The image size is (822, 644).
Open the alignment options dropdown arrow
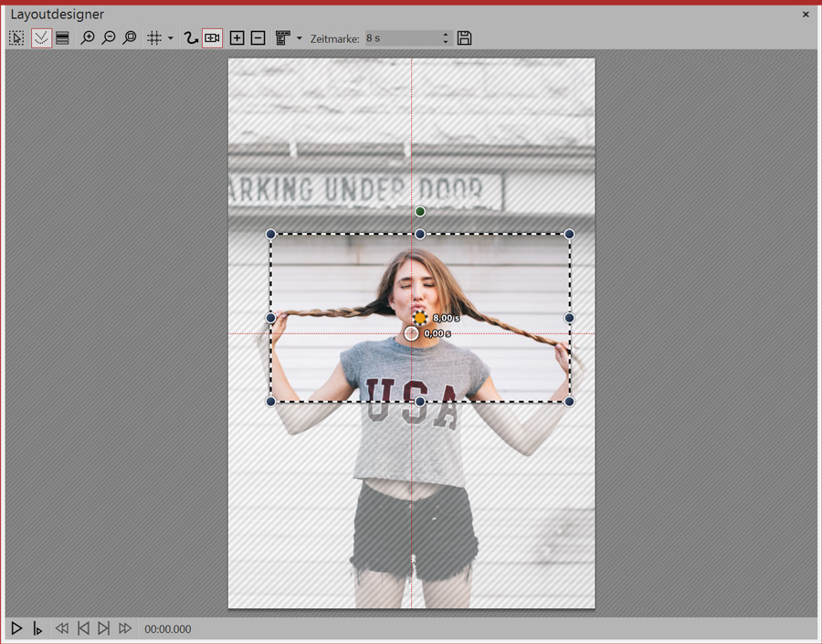(x=300, y=38)
